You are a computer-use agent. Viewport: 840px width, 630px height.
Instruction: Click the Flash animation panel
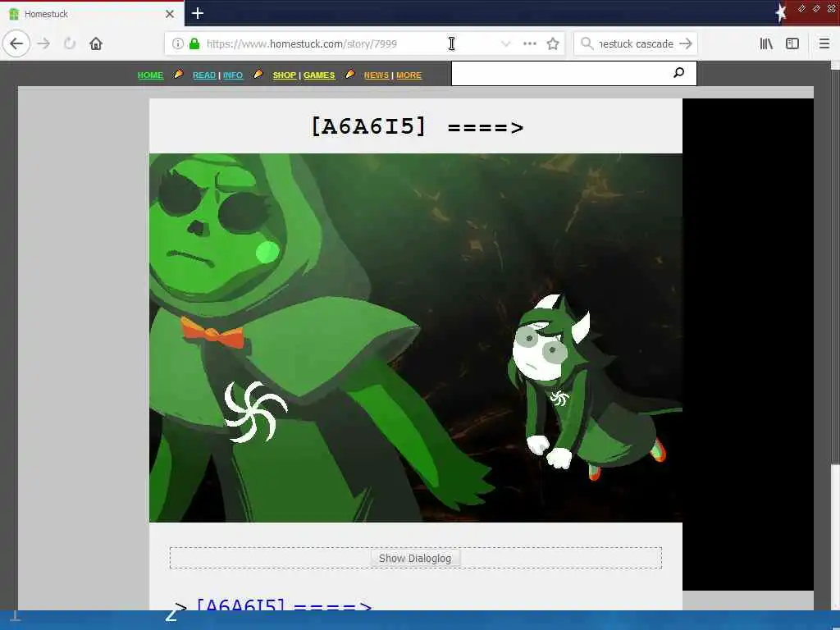(416, 338)
